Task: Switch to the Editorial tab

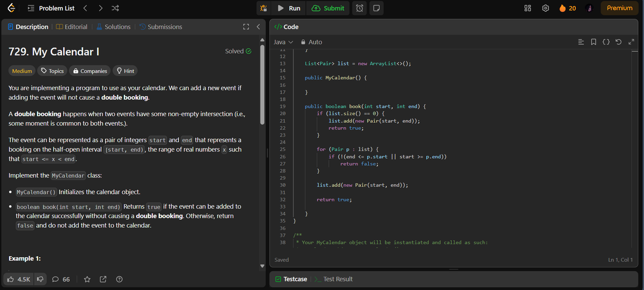Action: coord(72,27)
